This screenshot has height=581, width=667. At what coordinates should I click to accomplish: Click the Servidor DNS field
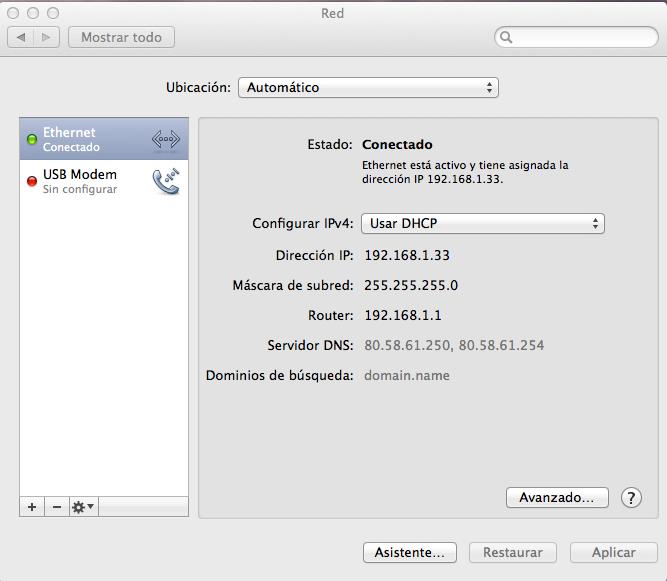(x=453, y=345)
